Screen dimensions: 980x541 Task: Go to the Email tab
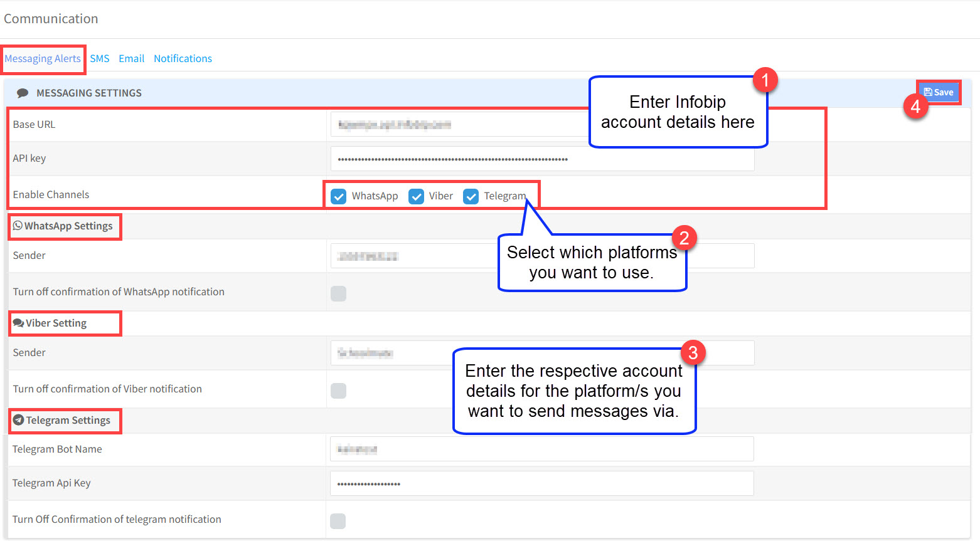(132, 59)
